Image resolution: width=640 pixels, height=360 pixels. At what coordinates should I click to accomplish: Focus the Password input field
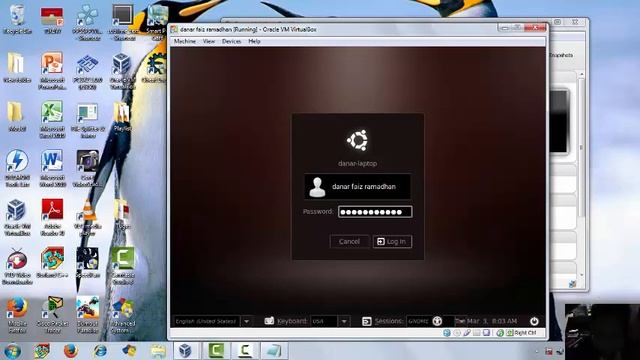[x=375, y=212]
